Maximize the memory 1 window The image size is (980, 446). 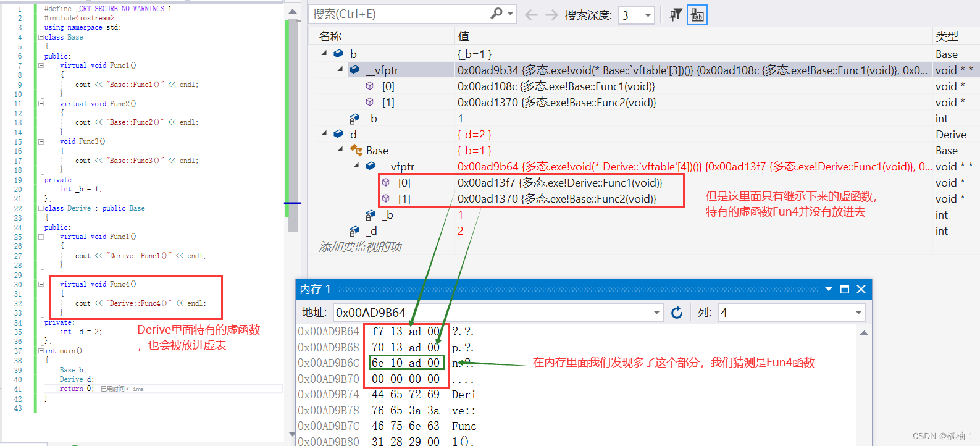pyautogui.click(x=845, y=289)
